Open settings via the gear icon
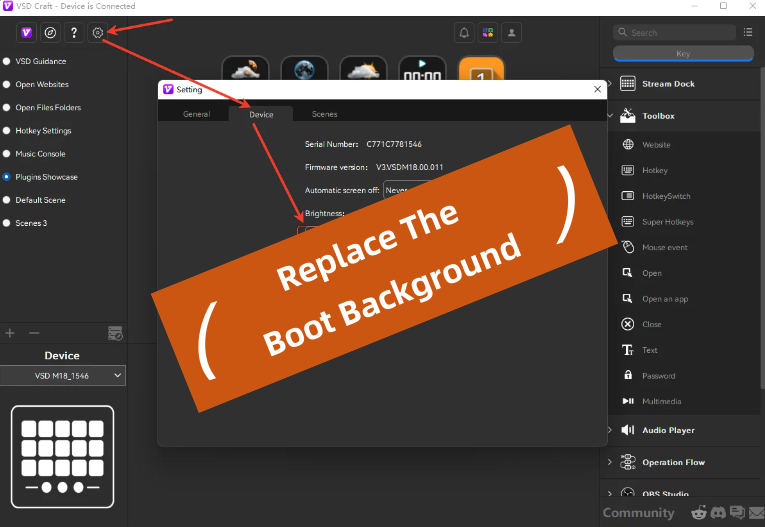 coord(98,33)
